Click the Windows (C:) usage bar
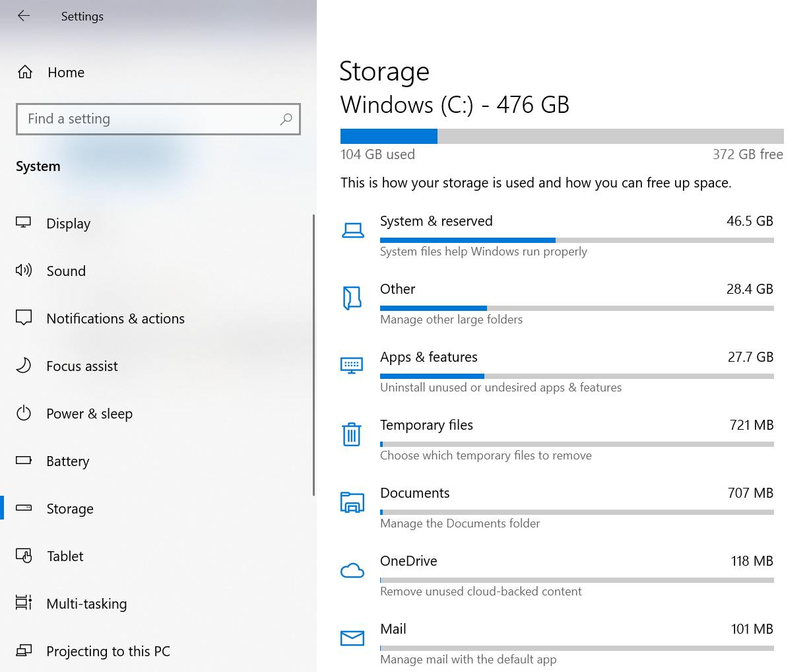Image resolution: width=811 pixels, height=672 pixels. coord(562,136)
